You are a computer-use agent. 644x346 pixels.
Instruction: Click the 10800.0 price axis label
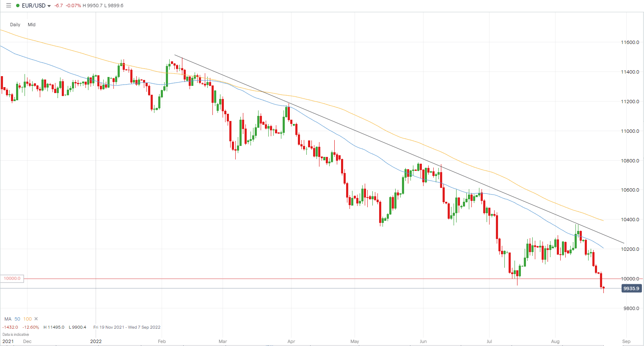pos(630,161)
